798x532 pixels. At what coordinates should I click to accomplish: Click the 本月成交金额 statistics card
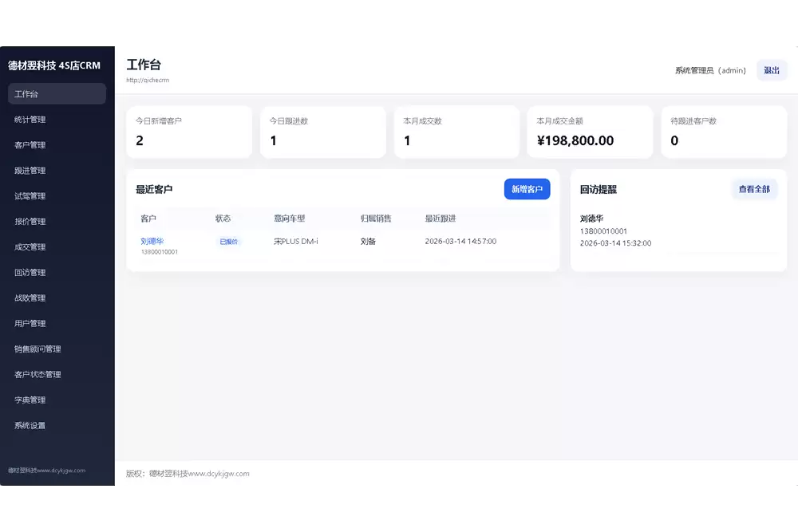point(590,132)
